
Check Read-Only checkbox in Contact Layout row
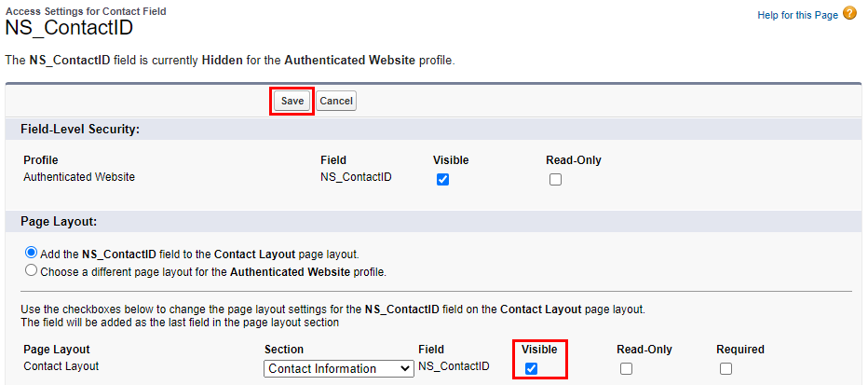coord(626,368)
